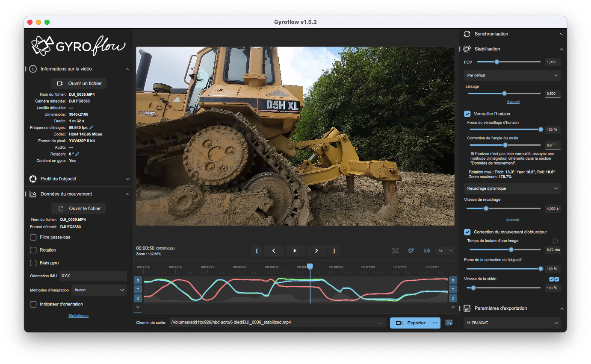This screenshot has width=591, height=364.
Task: Click Ouvrir le fichier for motion data
Action: pyautogui.click(x=79, y=208)
